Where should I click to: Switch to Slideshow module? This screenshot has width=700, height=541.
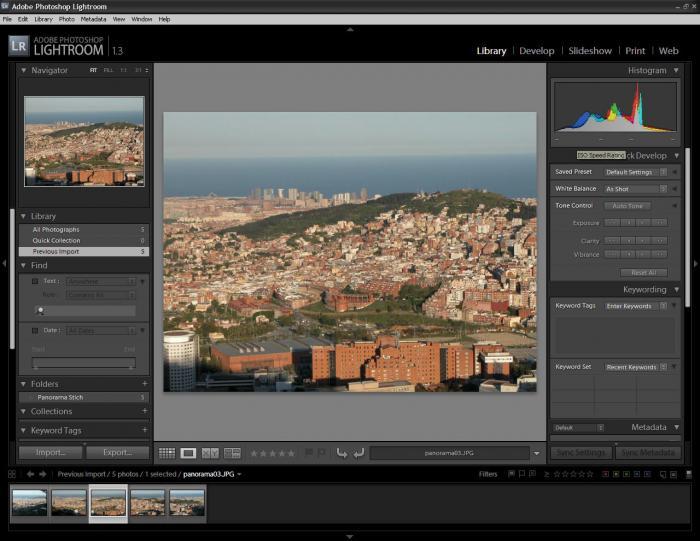point(590,51)
